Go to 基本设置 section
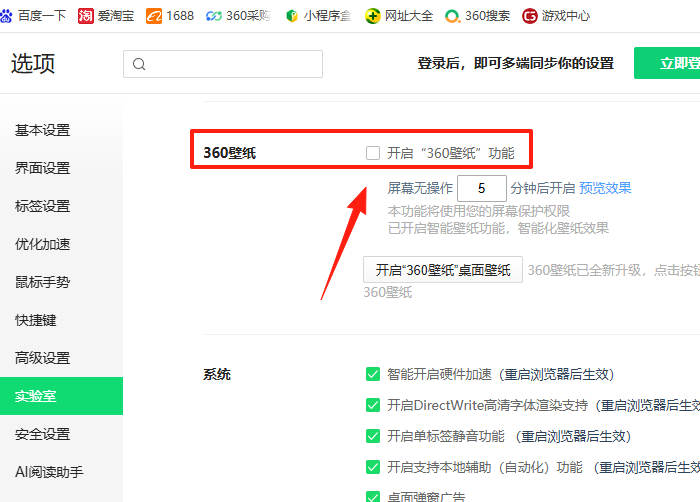 point(62,130)
